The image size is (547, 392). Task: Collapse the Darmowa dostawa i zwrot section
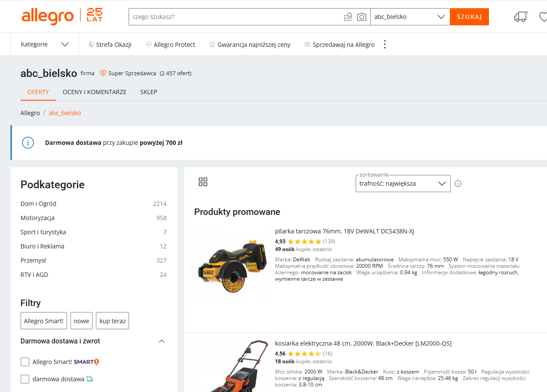pyautogui.click(x=162, y=341)
